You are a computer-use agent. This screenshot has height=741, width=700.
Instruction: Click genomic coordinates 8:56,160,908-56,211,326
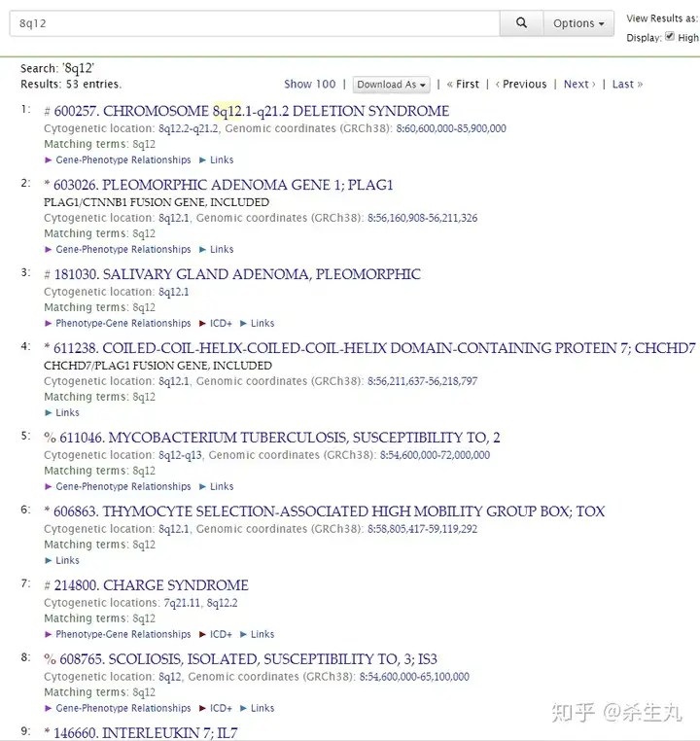(422, 218)
